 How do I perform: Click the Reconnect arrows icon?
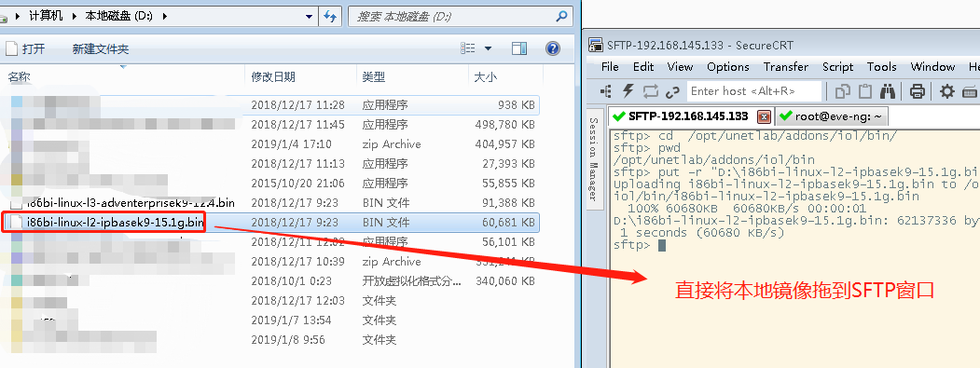click(651, 91)
